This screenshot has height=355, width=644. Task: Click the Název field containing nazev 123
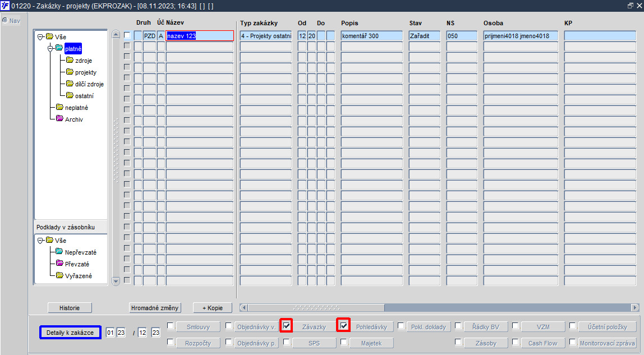(200, 36)
